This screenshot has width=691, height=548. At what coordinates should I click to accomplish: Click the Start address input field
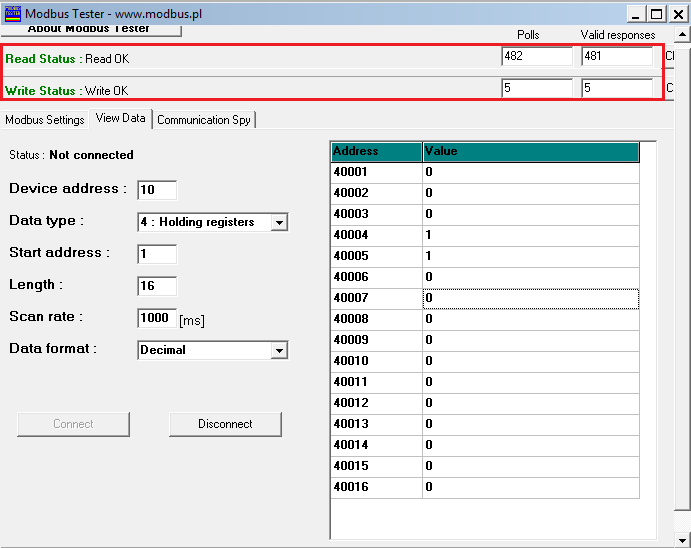157,254
